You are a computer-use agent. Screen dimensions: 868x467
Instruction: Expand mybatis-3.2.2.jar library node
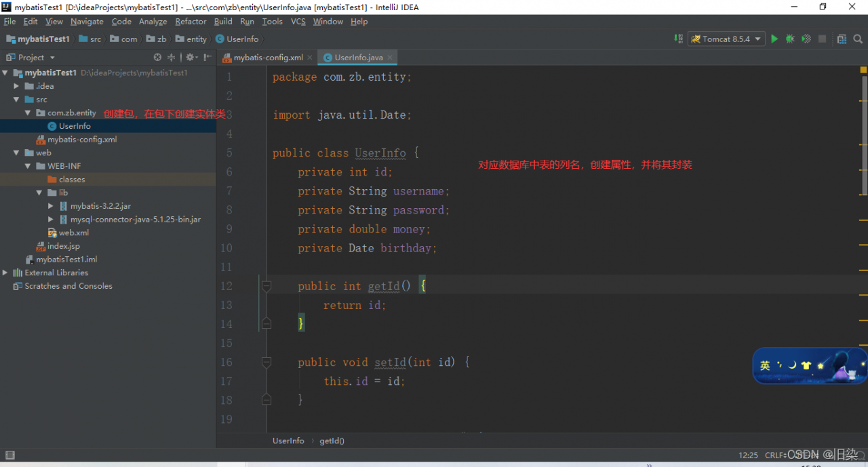coord(51,206)
